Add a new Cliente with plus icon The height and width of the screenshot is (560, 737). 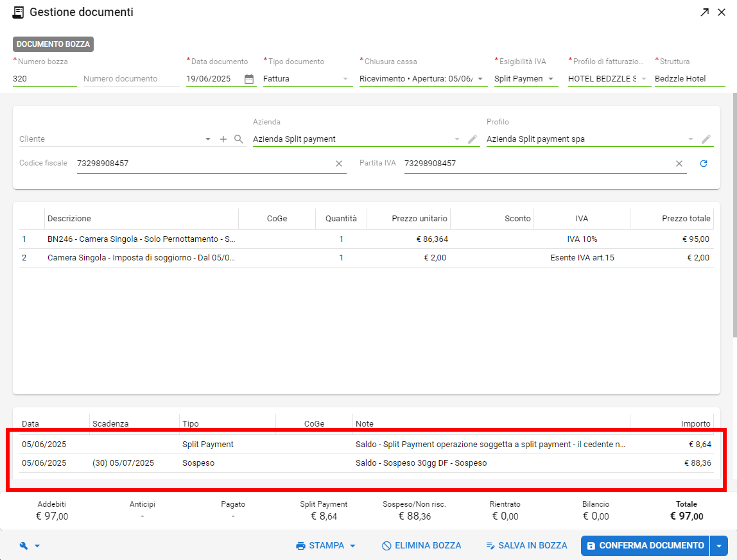coord(223,139)
